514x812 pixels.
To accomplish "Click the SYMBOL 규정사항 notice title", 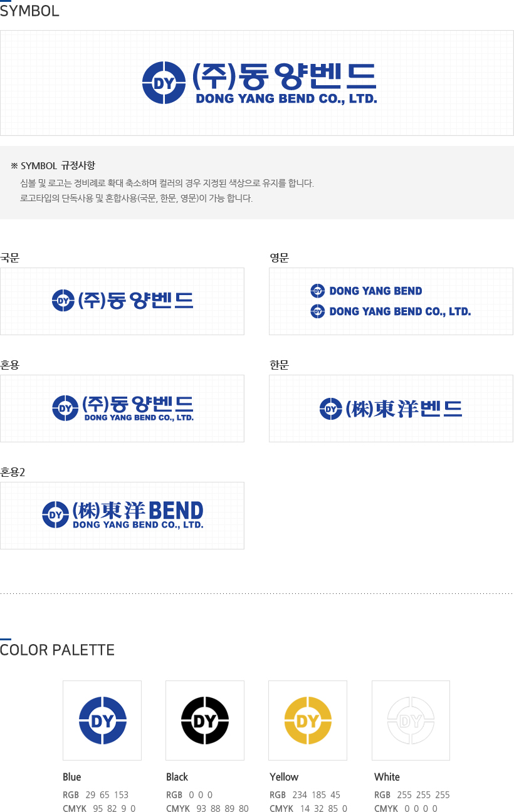I will [53, 166].
